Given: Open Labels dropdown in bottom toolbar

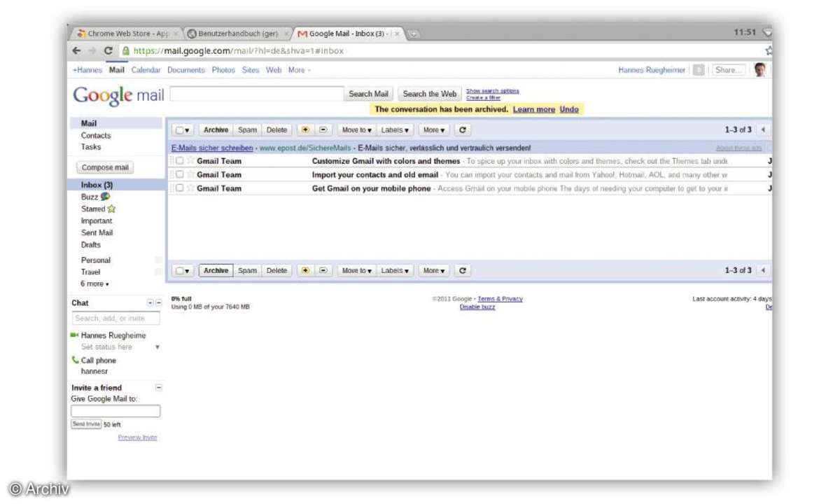Looking at the screenshot, I should coord(395,271).
